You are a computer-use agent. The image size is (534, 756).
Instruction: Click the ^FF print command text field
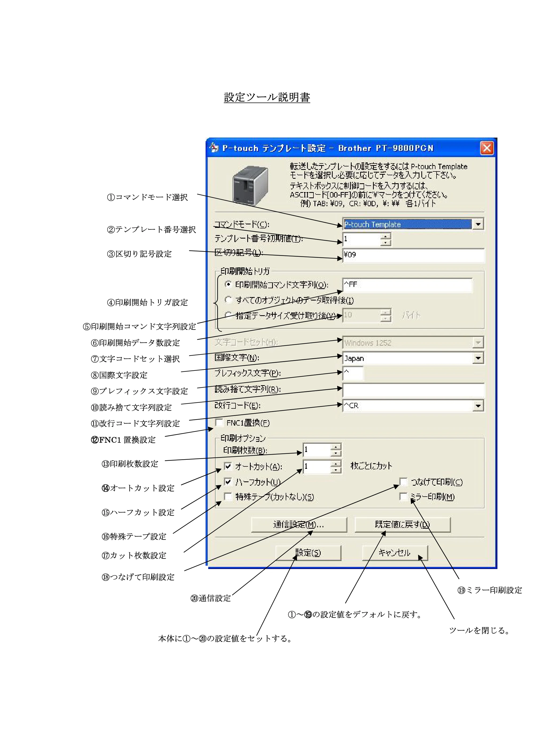(407, 285)
